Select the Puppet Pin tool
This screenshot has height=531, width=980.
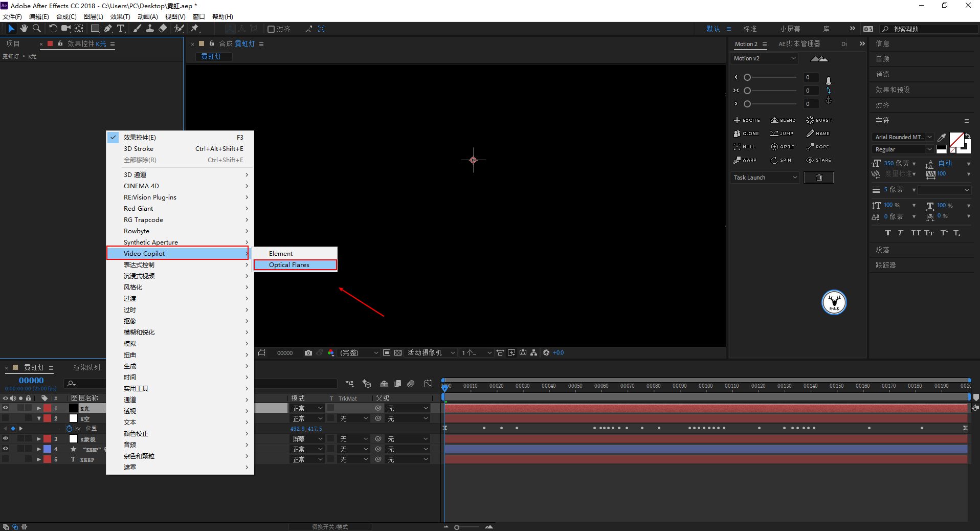pos(195,29)
